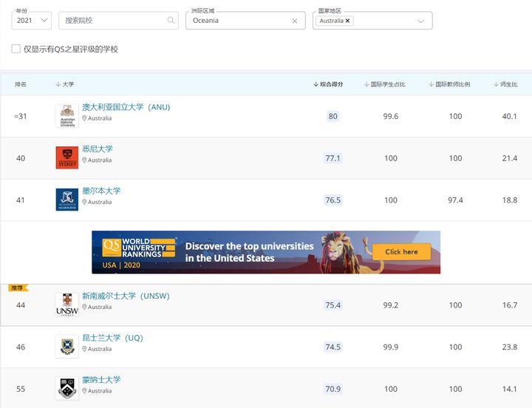Screen dimensions: 532x408
Task: Click the Monash University logo
Action: (67, 388)
